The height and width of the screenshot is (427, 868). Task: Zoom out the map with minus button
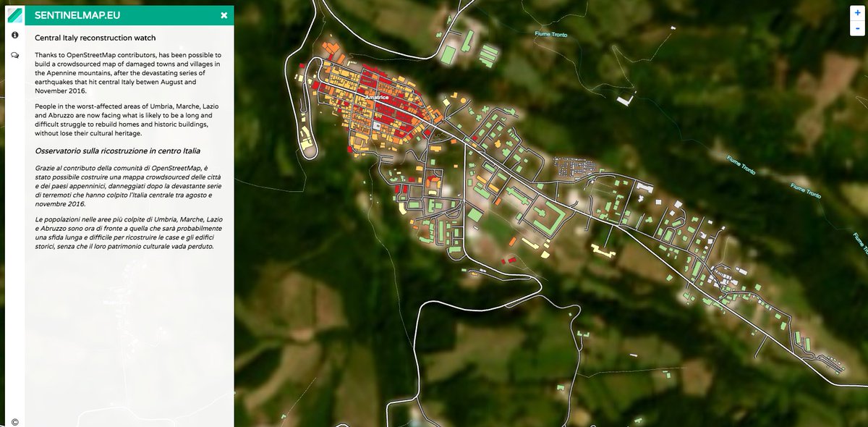pyautogui.click(x=857, y=28)
